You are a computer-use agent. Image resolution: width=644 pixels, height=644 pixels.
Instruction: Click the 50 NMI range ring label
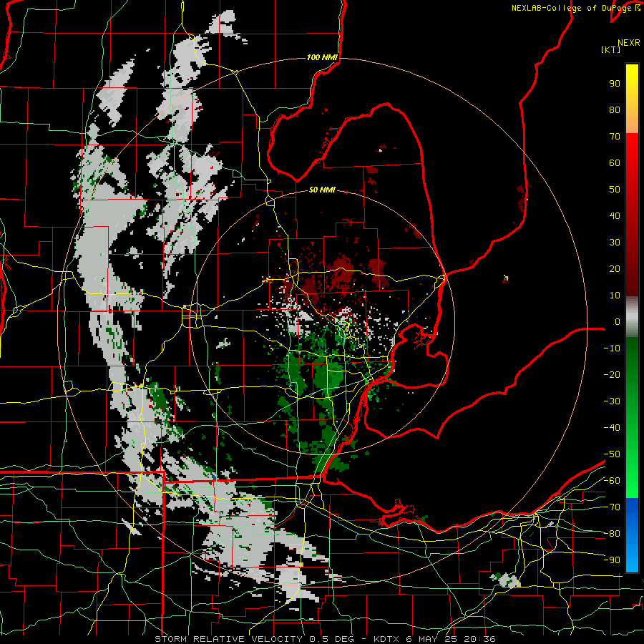pyautogui.click(x=321, y=190)
